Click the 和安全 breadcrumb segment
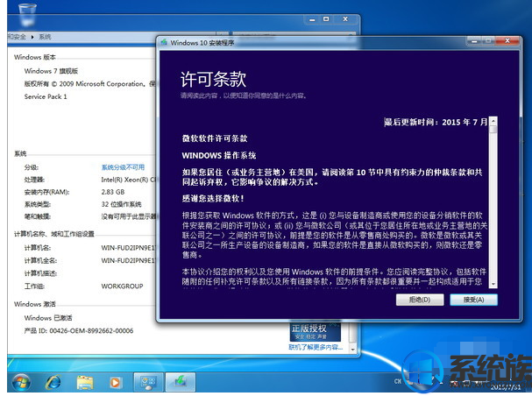The height and width of the screenshot is (396, 532). 17,37
